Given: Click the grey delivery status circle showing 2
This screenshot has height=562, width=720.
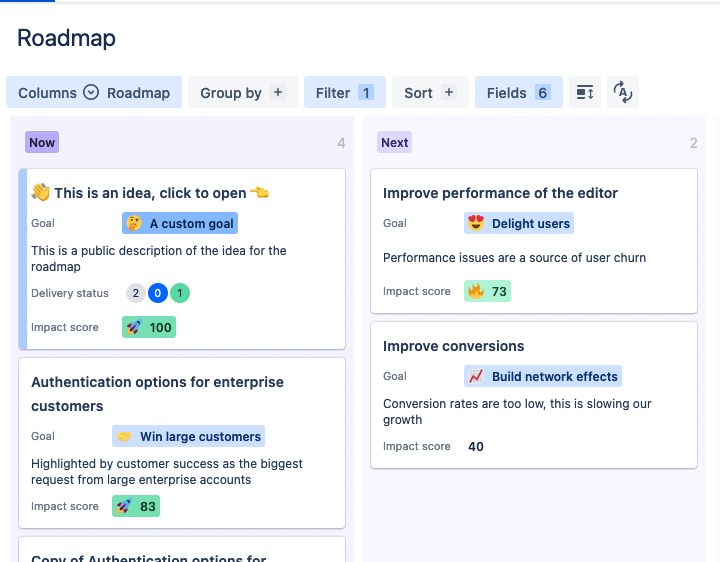Looking at the screenshot, I should pos(135,293).
